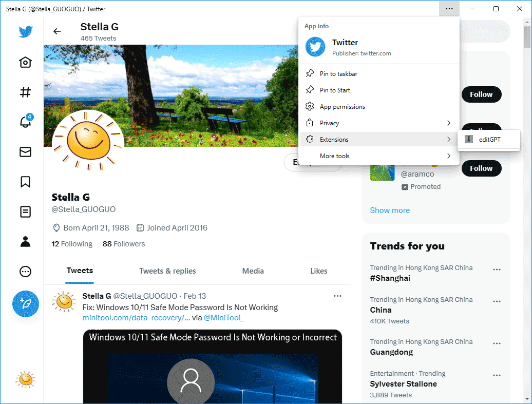This screenshot has height=404, width=532.
Task: Open the @MiniTool_ mention
Action: pyautogui.click(x=223, y=318)
